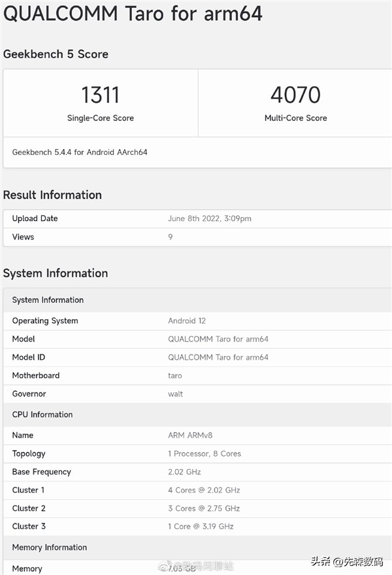
Task: Select the Name value ARM ARMv8
Action: pyautogui.click(x=189, y=435)
